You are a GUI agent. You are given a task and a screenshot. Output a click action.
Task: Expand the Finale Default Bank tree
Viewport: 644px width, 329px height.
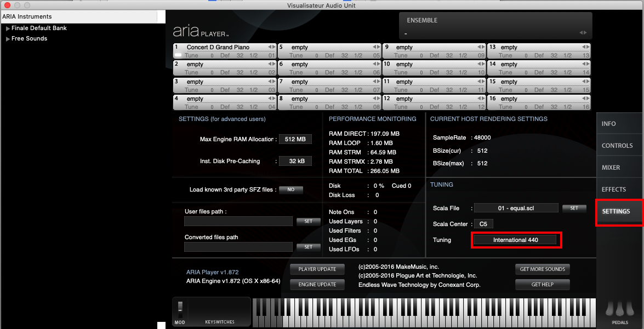click(x=8, y=28)
